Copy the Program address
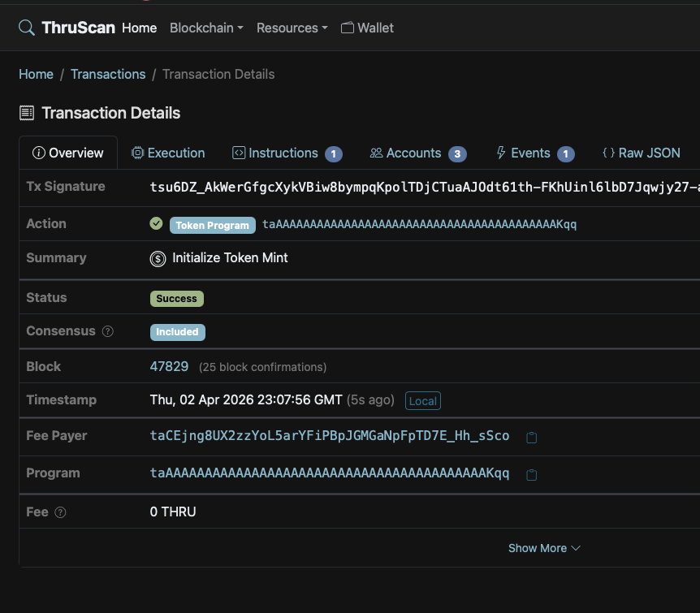 click(x=531, y=474)
